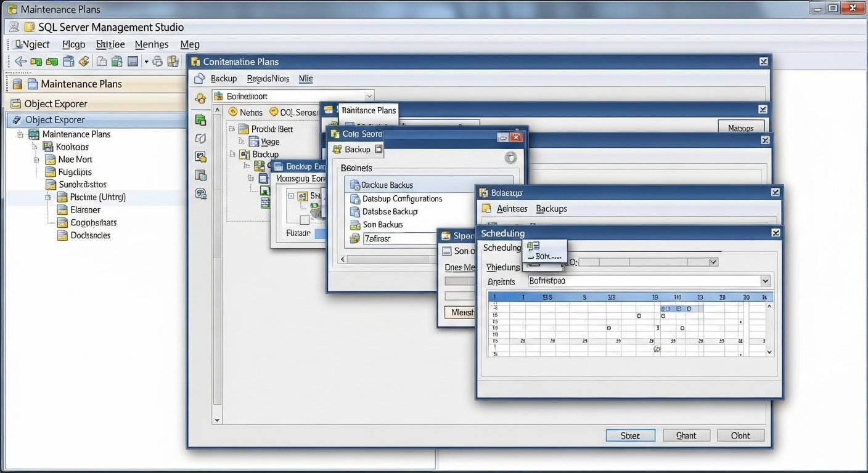Click the folder icon beside Aeintses

click(x=486, y=209)
